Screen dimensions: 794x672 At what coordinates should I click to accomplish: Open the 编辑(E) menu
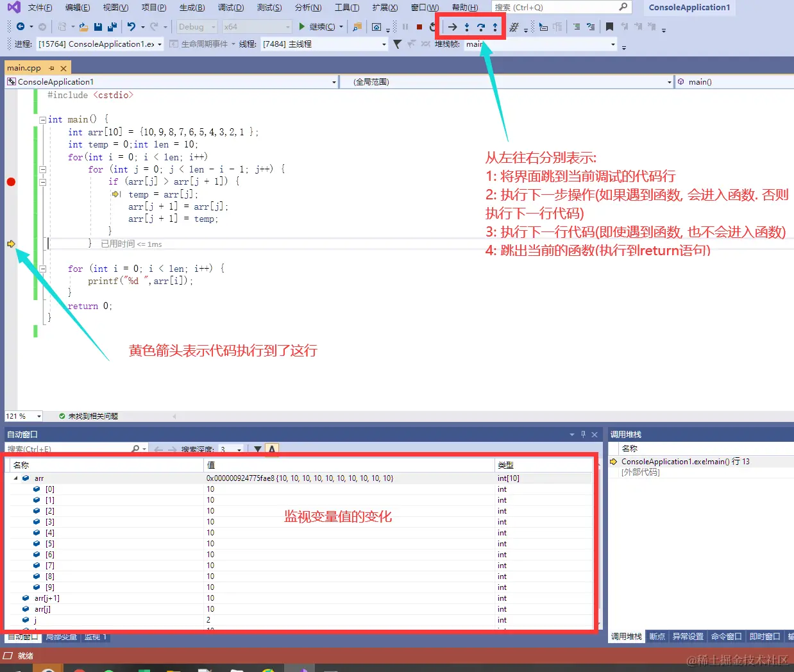tap(78, 8)
